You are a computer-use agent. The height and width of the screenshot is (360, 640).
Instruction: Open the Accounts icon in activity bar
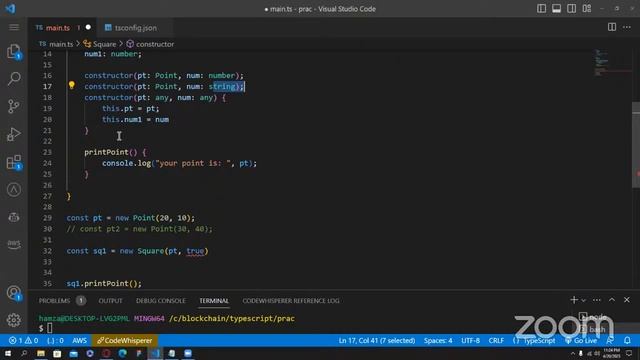click(14, 293)
